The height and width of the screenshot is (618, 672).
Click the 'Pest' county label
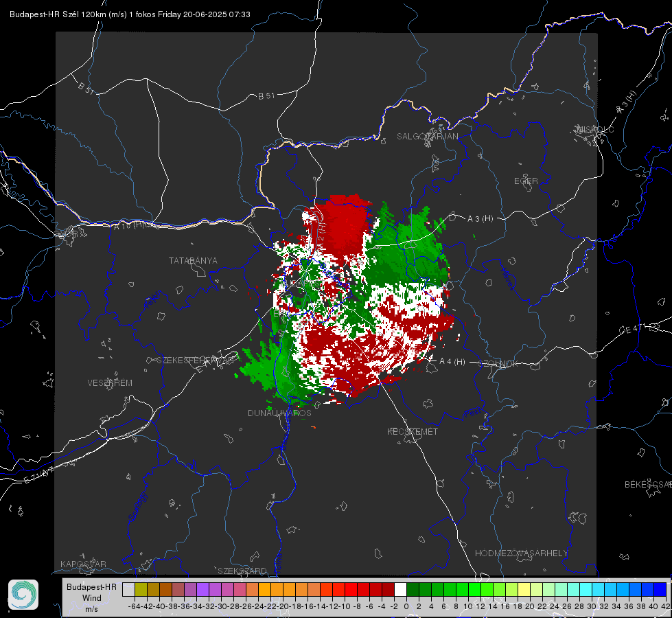click(x=472, y=413)
